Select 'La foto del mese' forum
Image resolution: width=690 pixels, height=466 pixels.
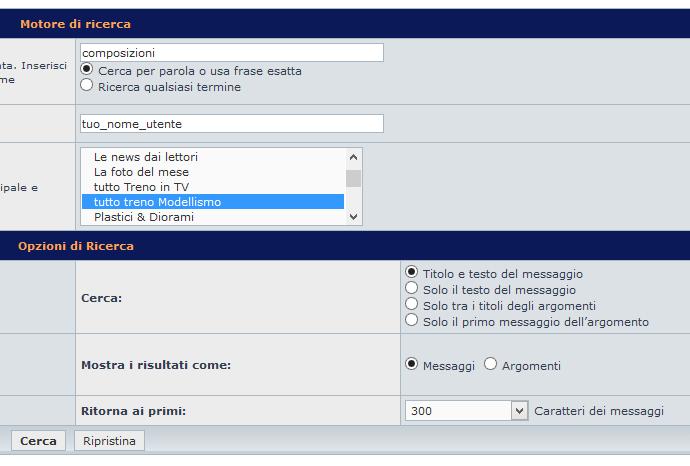tap(141, 172)
